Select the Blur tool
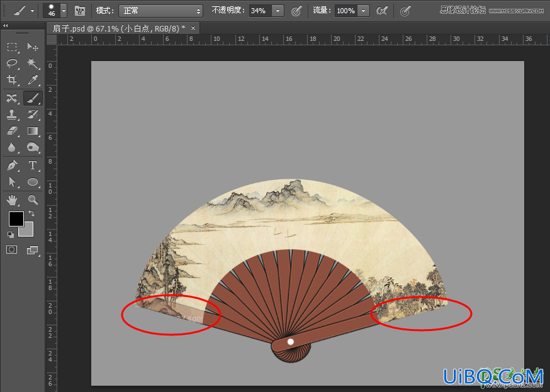 pos(12,147)
